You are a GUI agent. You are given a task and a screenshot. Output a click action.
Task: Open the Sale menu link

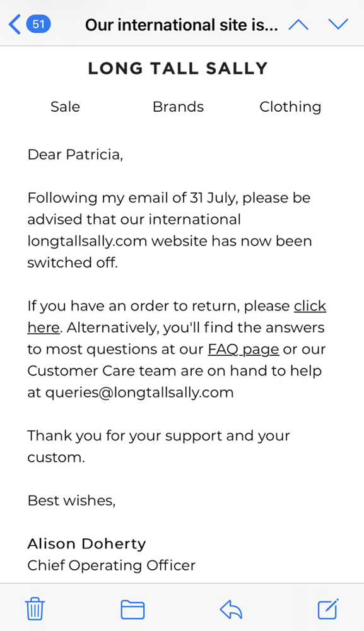click(x=65, y=107)
